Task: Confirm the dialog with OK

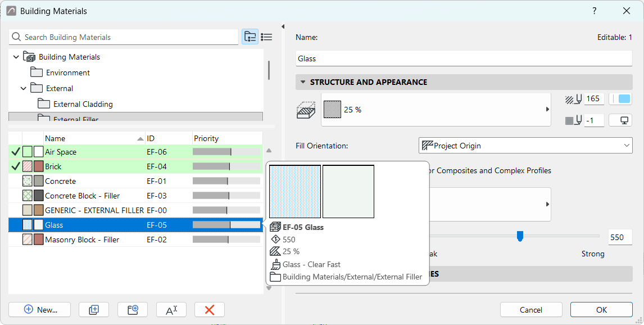Action: (601, 310)
